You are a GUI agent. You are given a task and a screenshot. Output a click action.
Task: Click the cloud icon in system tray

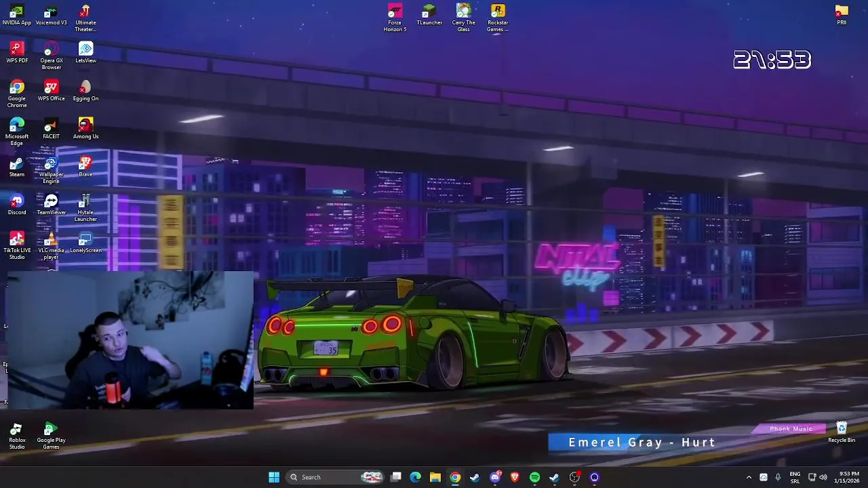pos(764,477)
